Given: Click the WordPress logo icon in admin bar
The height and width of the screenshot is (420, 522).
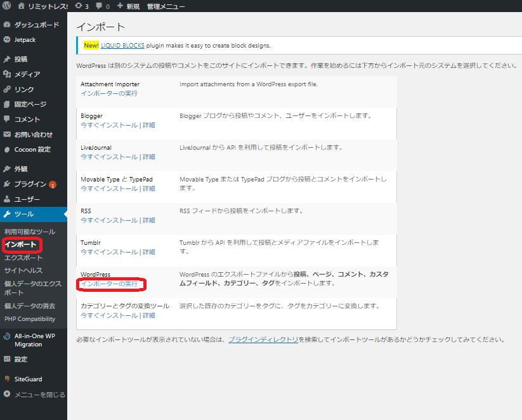Looking at the screenshot, I should 7,6.
